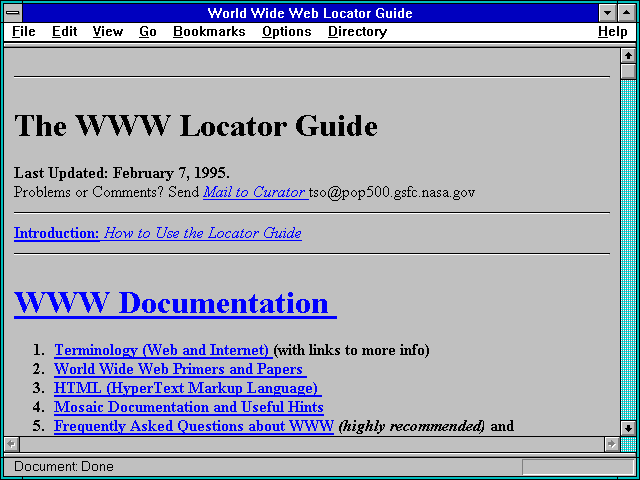
Task: Open Mosaic Documentation and Useful Hints
Action: pos(189,407)
